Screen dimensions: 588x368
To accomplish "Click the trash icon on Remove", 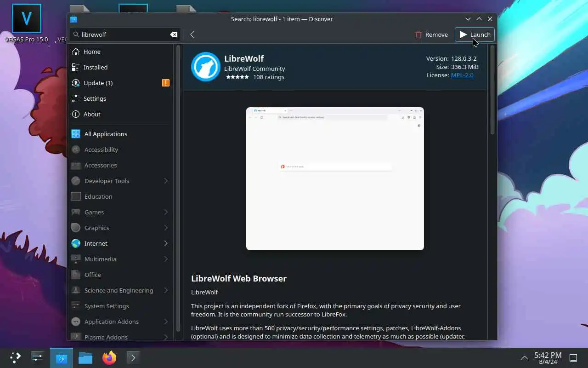I will pos(418,34).
